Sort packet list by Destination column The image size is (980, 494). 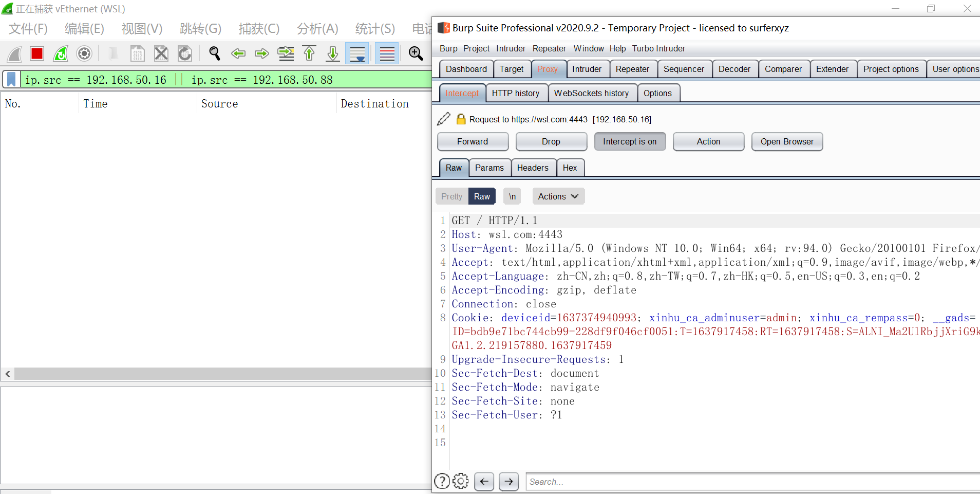pos(384,104)
